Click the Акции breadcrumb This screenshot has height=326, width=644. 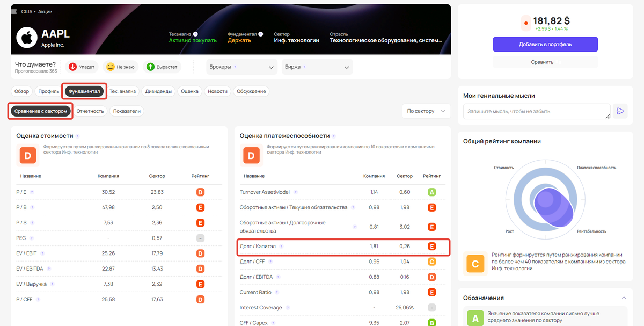(46, 11)
